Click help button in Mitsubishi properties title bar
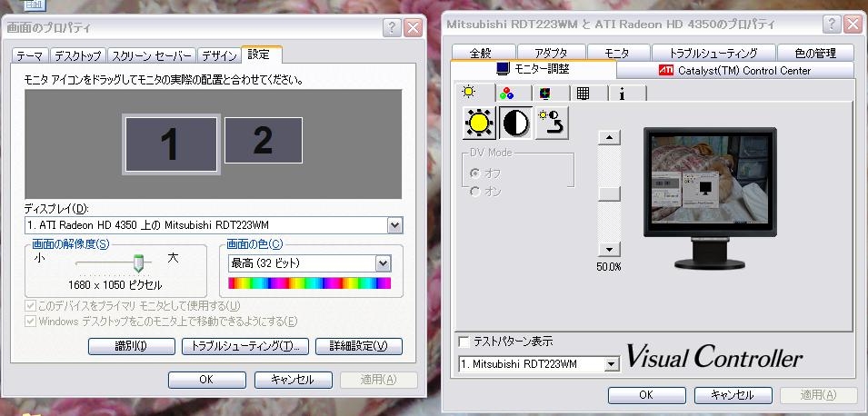 832,24
